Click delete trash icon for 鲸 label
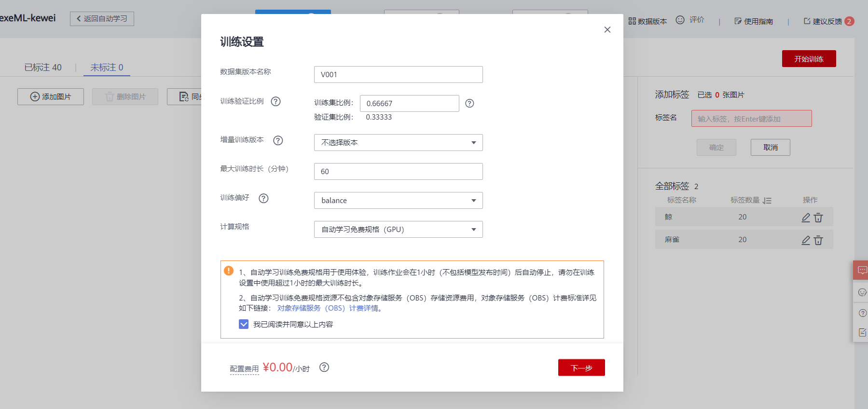Viewport: 868px width, 409px height. [x=818, y=218]
